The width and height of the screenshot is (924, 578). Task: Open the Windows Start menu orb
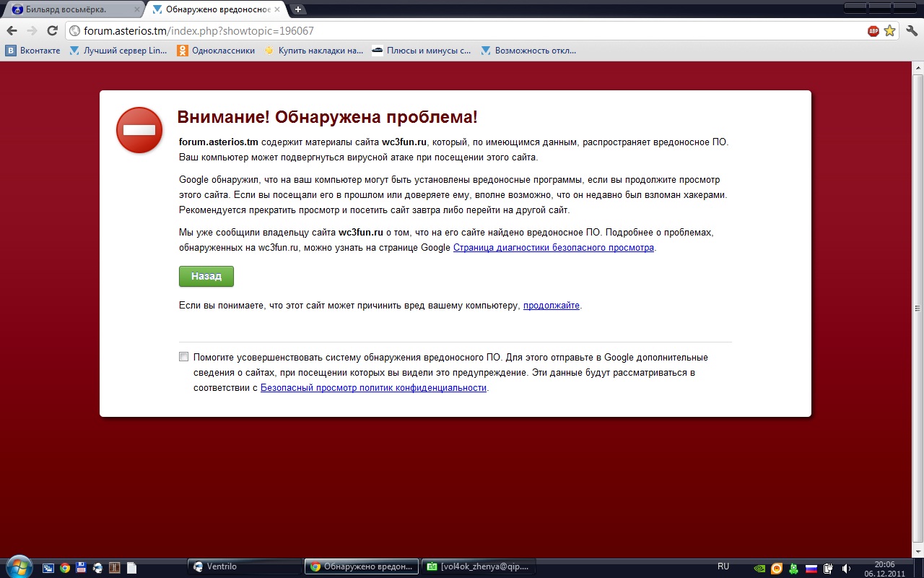click(x=18, y=566)
